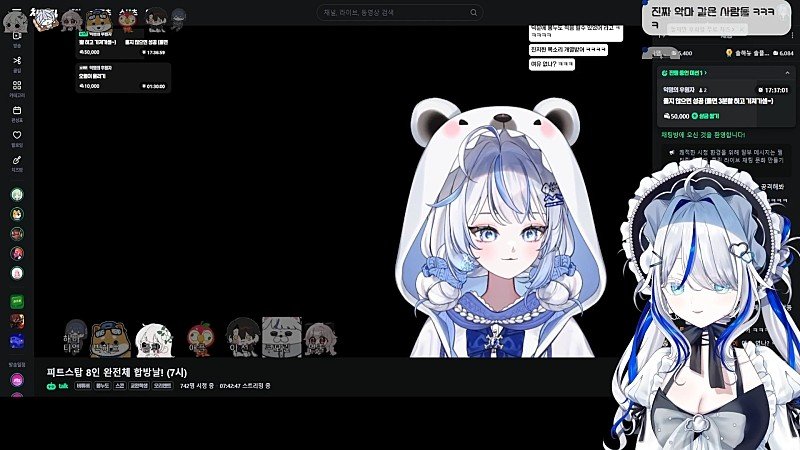
Task: Click the 01:30:00 timer on mission card
Action: click(154, 86)
